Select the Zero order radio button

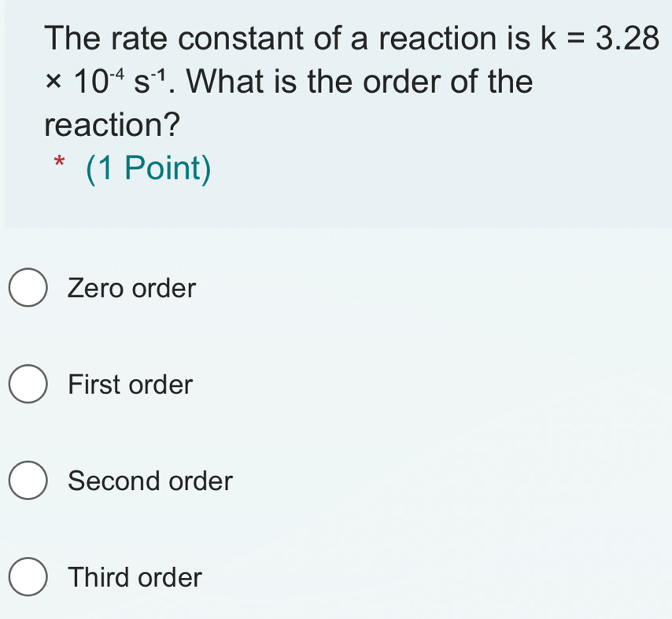click(28, 288)
